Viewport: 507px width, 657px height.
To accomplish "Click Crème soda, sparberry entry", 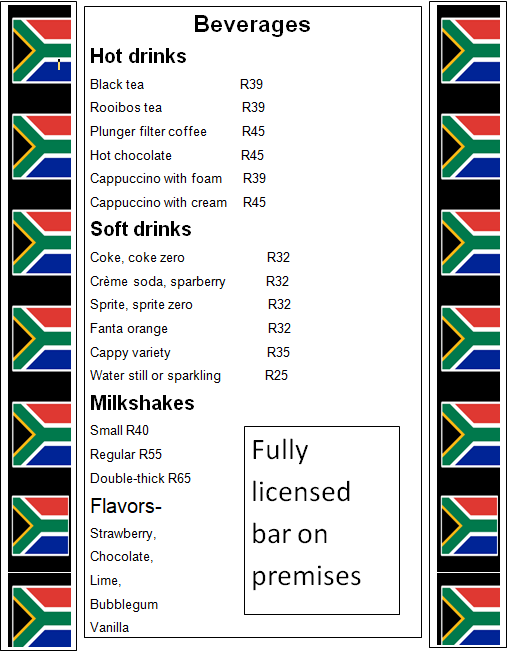I will tap(158, 281).
